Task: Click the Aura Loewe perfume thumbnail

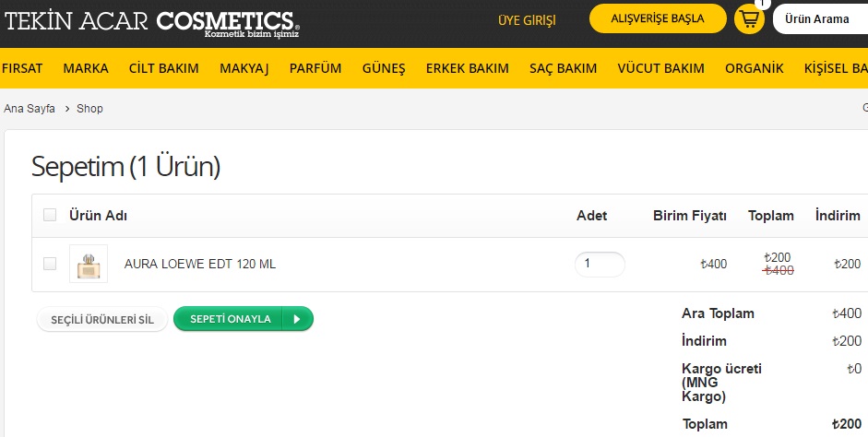Action: 89,264
